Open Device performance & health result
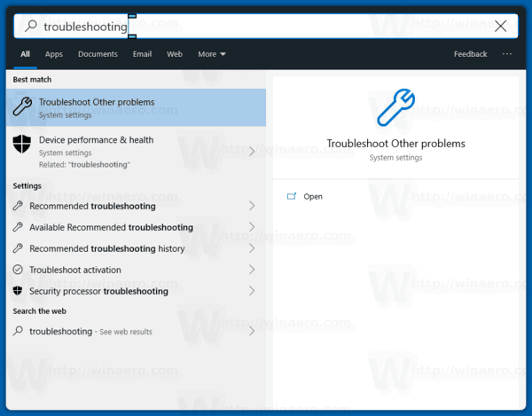The width and height of the screenshot is (532, 416). point(136,152)
